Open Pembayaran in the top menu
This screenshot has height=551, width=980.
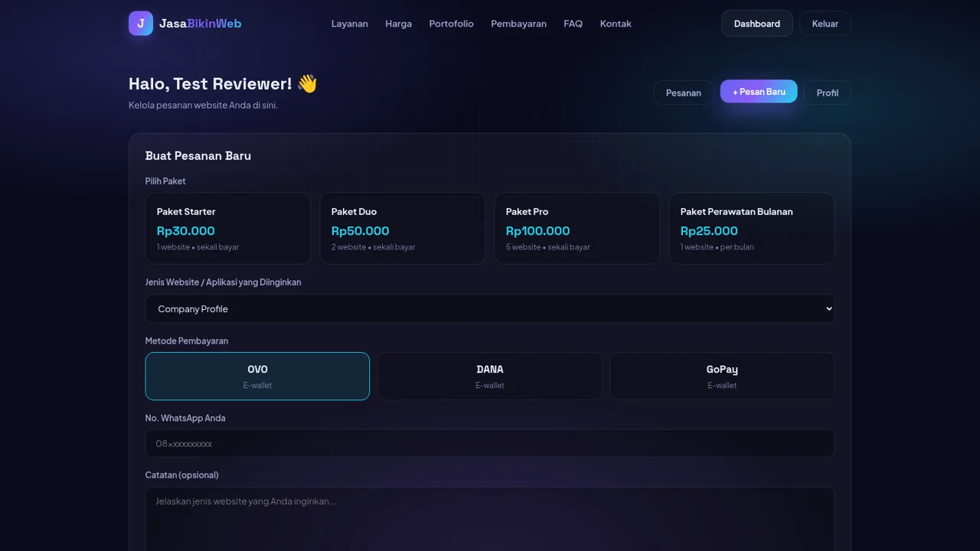coord(519,24)
